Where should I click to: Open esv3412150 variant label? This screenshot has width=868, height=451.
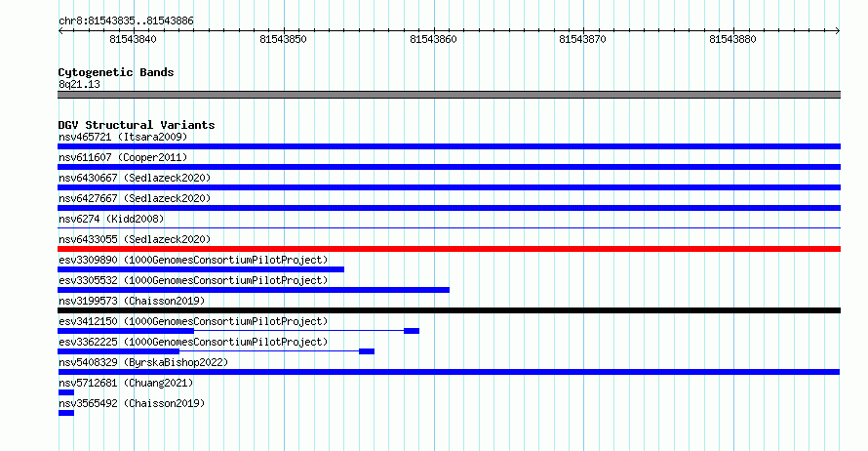(x=193, y=321)
